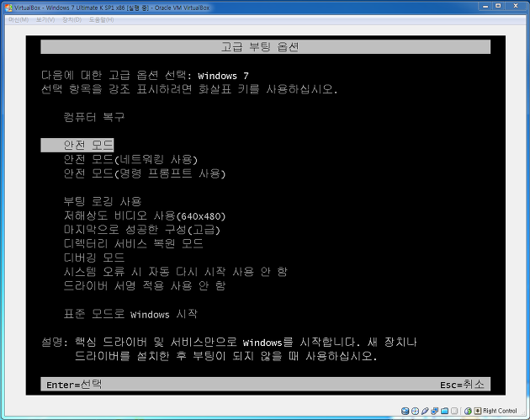The height and width of the screenshot is (420, 530).
Task: Select 디버깅 모드 option
Action: pyautogui.click(x=94, y=258)
